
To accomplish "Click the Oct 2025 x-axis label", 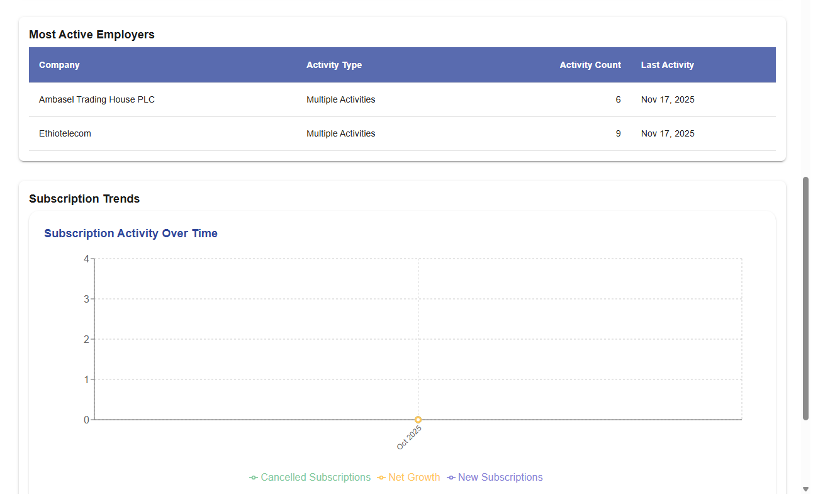I will pyautogui.click(x=409, y=437).
